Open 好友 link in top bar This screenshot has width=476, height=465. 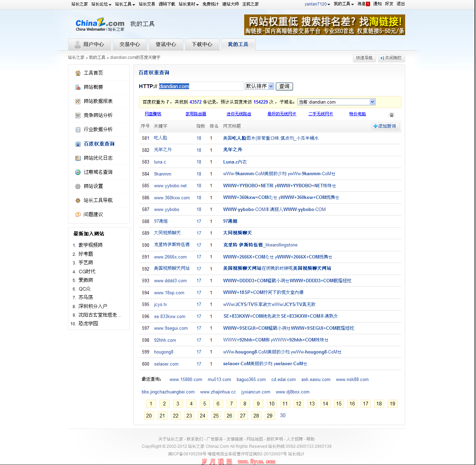tap(389, 4)
